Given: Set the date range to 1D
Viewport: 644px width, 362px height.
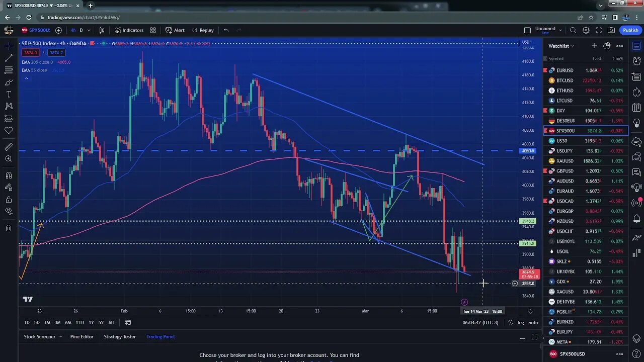Looking at the screenshot, I should coord(27,322).
